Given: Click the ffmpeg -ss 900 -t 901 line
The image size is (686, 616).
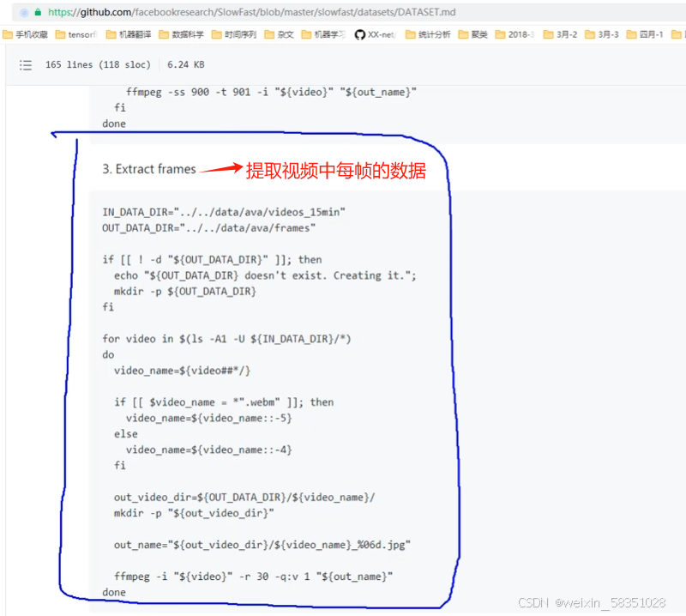Looking at the screenshot, I should [x=271, y=93].
